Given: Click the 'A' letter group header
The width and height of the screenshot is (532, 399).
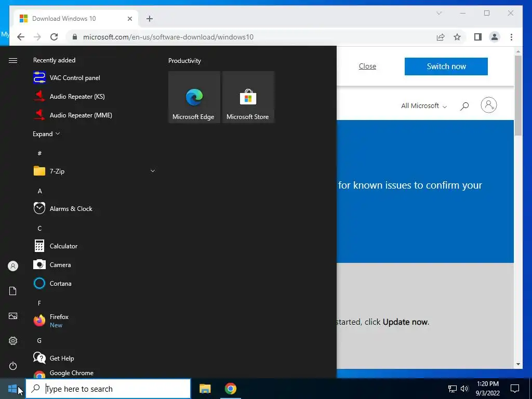Looking at the screenshot, I should click(x=39, y=191).
